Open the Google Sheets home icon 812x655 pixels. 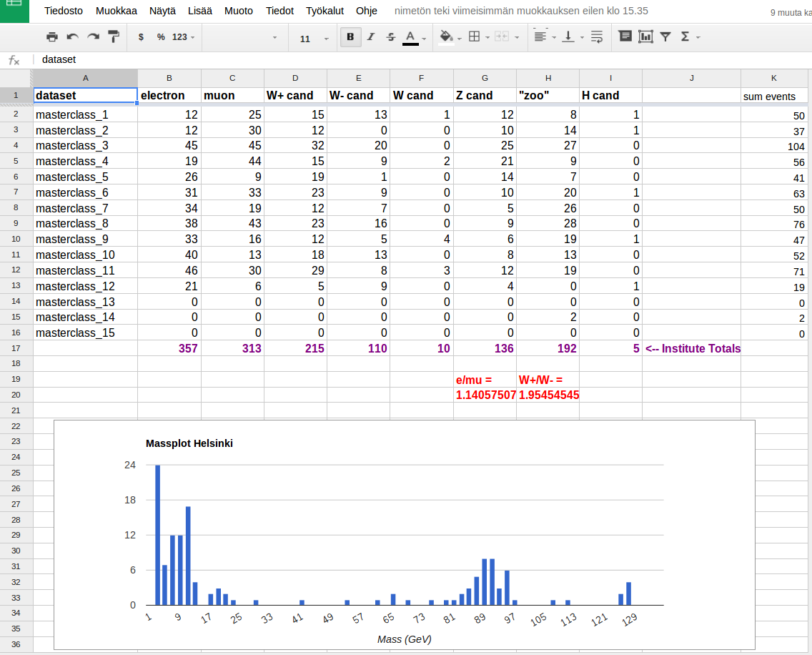(14, 11)
